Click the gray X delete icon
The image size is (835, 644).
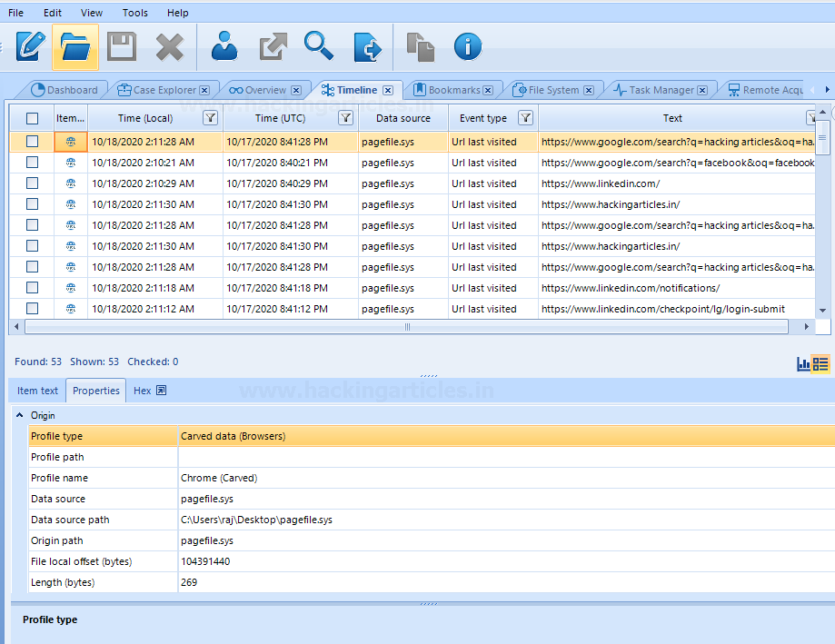[x=169, y=47]
